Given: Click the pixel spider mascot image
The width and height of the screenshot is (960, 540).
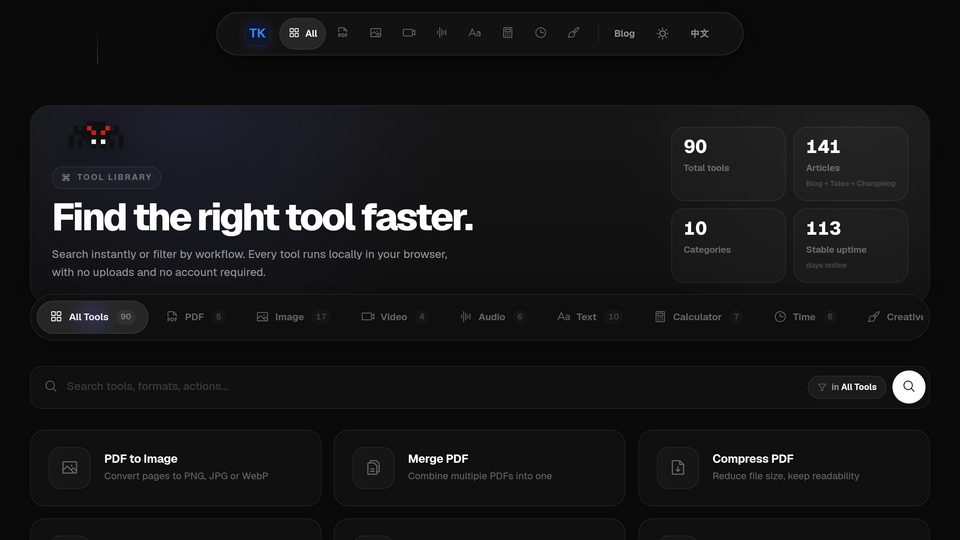Looking at the screenshot, I should point(96,136).
